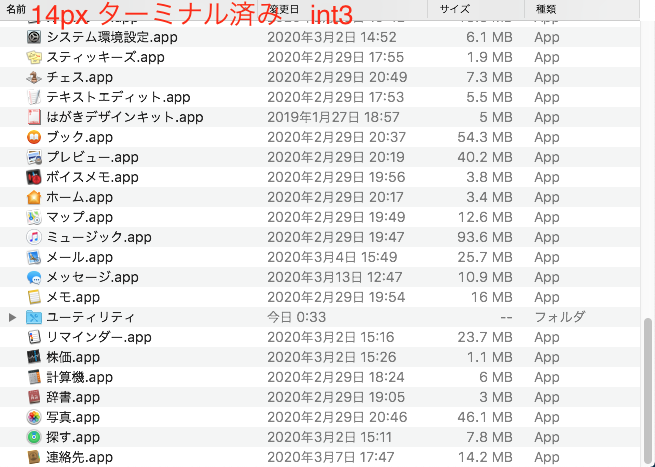Click the フォルダ kind cell
Viewport: 655px width, 467px height.
pos(560,317)
